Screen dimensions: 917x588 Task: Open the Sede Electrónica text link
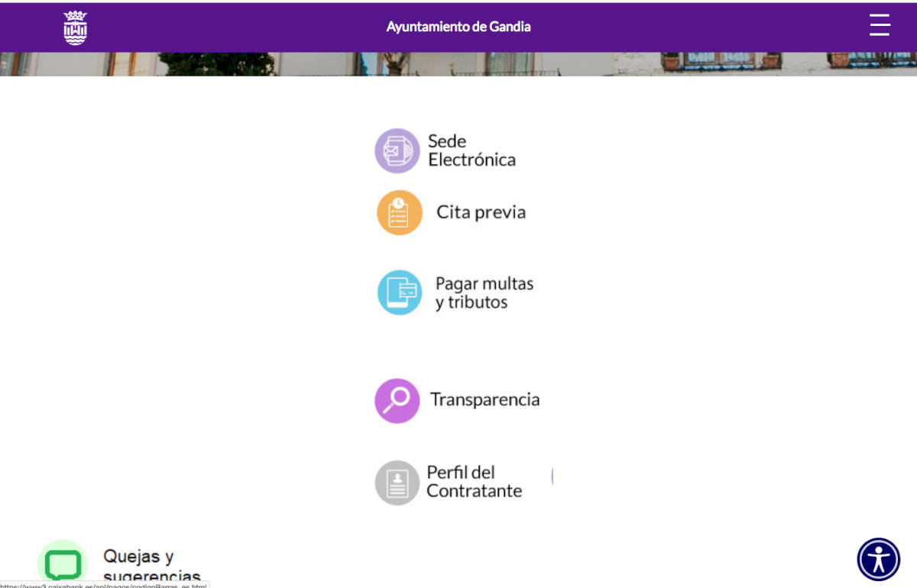point(471,150)
